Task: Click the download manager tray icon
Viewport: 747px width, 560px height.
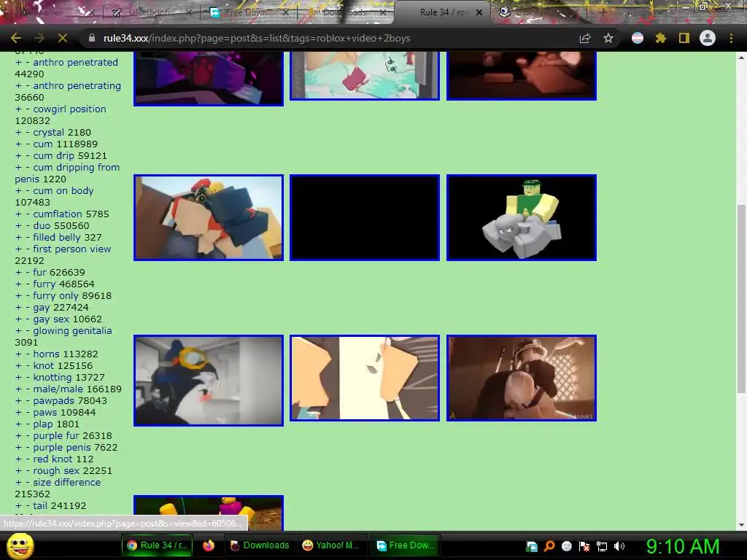Action: [x=532, y=546]
